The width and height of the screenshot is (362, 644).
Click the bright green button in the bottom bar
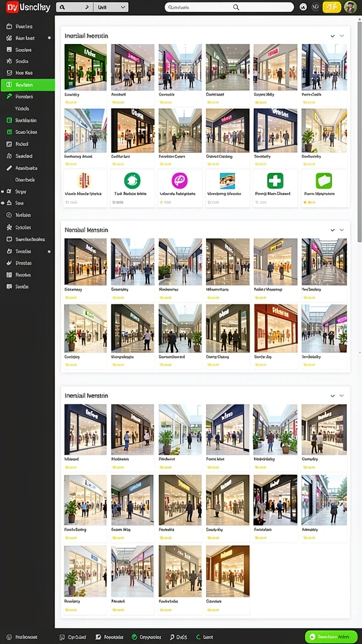click(x=331, y=636)
